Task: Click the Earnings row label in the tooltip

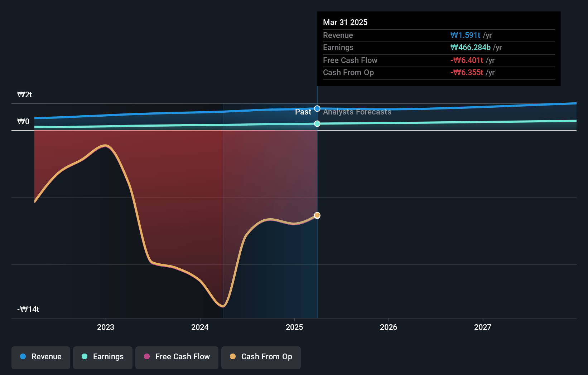Action: [x=338, y=47]
